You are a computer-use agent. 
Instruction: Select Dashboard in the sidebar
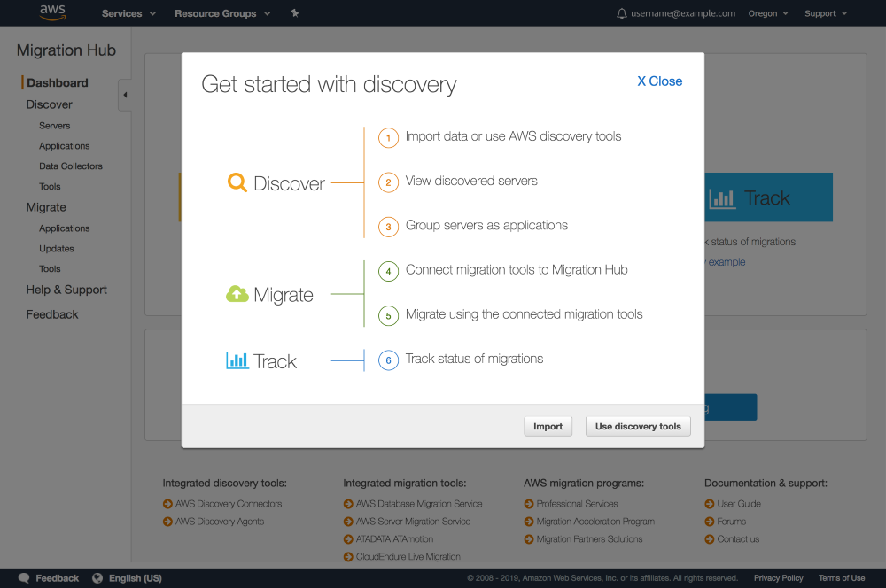tap(58, 83)
